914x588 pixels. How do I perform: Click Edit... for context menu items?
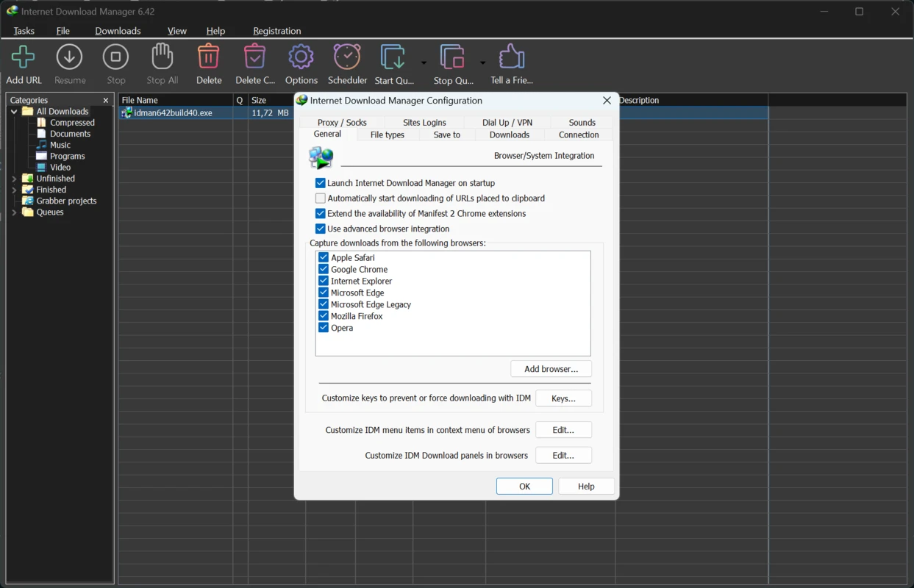pos(563,430)
